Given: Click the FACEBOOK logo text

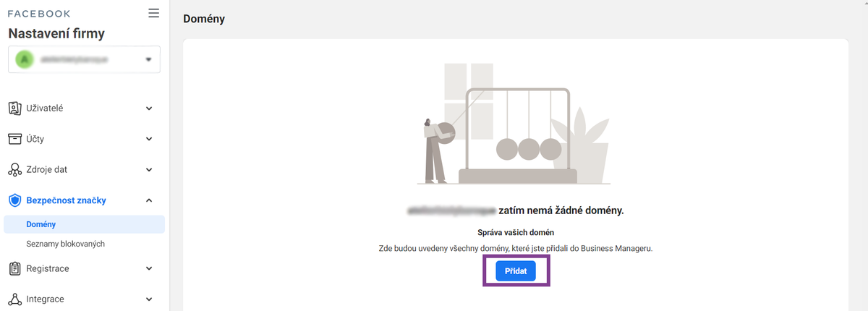Looking at the screenshot, I should (39, 14).
